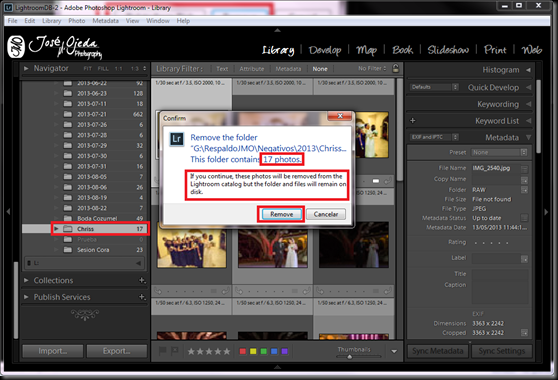Click the Export... button
558x380 pixels.
116,351
